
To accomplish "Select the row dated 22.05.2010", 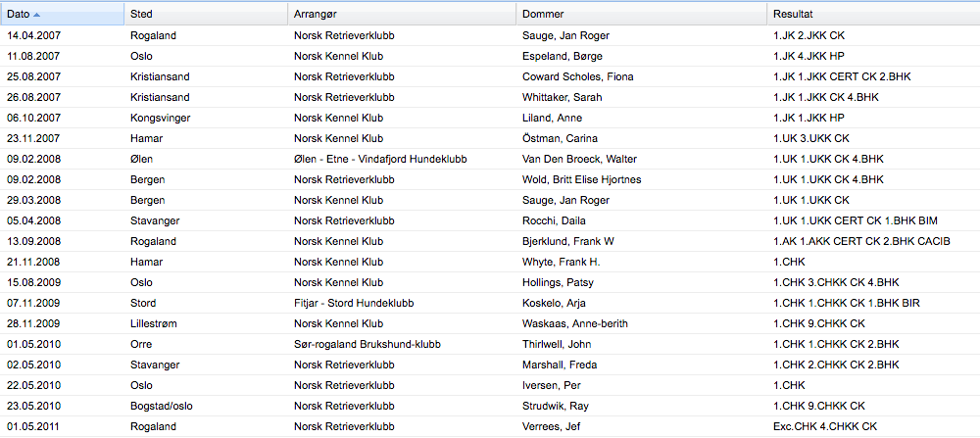I will click(490, 386).
